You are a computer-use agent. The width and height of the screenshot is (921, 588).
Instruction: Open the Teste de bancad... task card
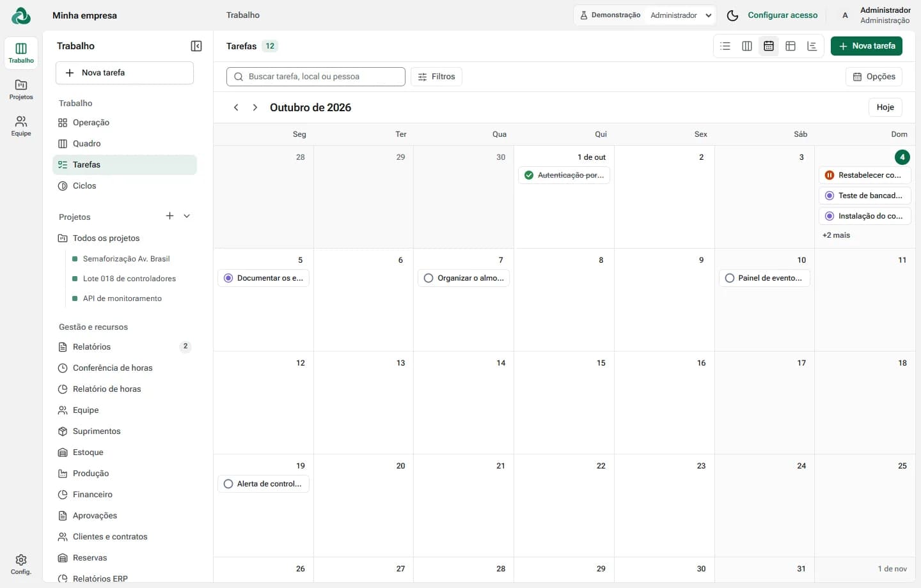[x=865, y=196]
